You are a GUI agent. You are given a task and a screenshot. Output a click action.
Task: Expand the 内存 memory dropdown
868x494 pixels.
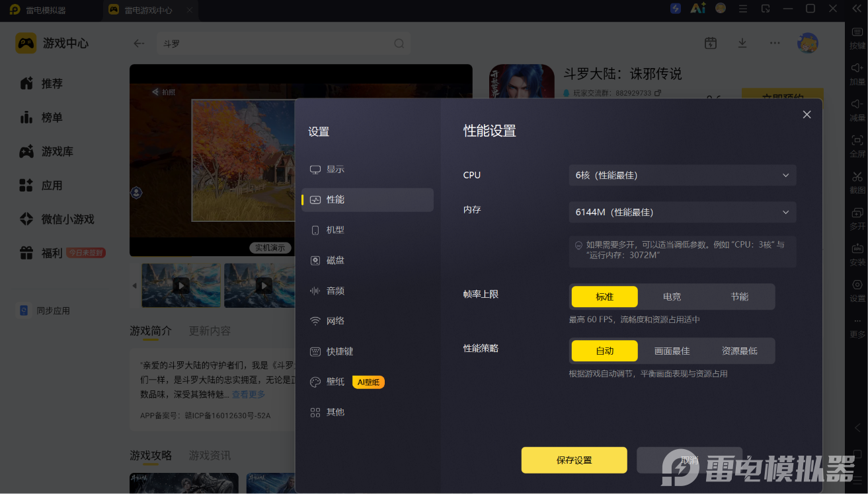point(682,213)
